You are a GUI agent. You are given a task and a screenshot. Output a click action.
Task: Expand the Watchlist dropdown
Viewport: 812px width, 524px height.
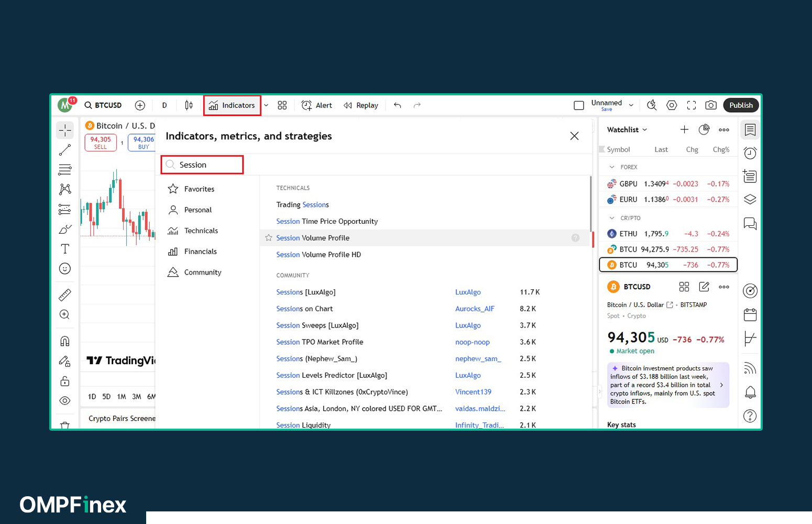627,129
